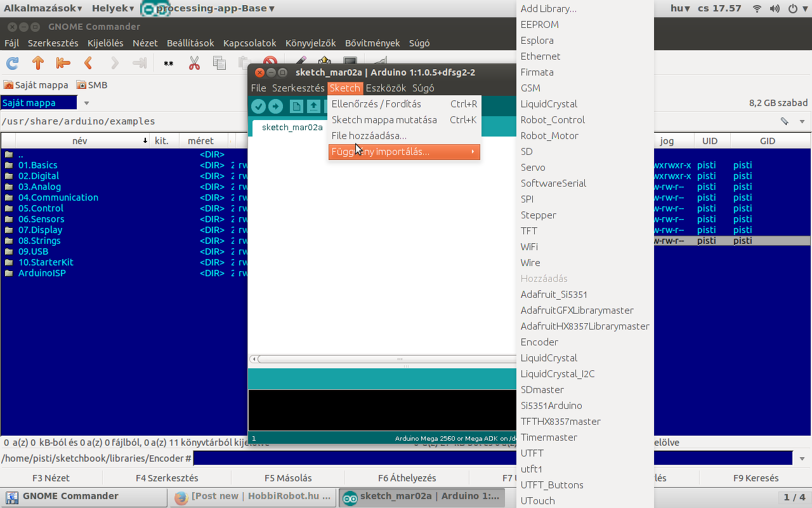Click the Open sketch up-arrow icon
This screenshot has width=812, height=508.
(x=313, y=106)
